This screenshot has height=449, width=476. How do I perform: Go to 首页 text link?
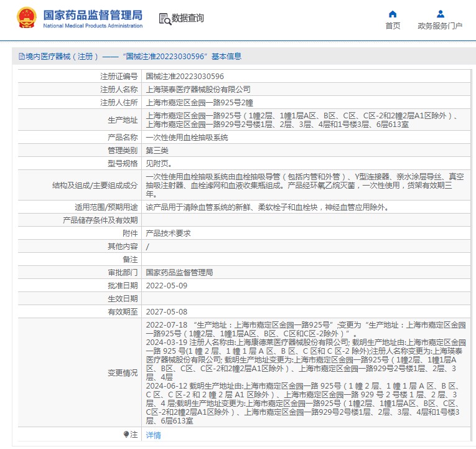[393, 26]
